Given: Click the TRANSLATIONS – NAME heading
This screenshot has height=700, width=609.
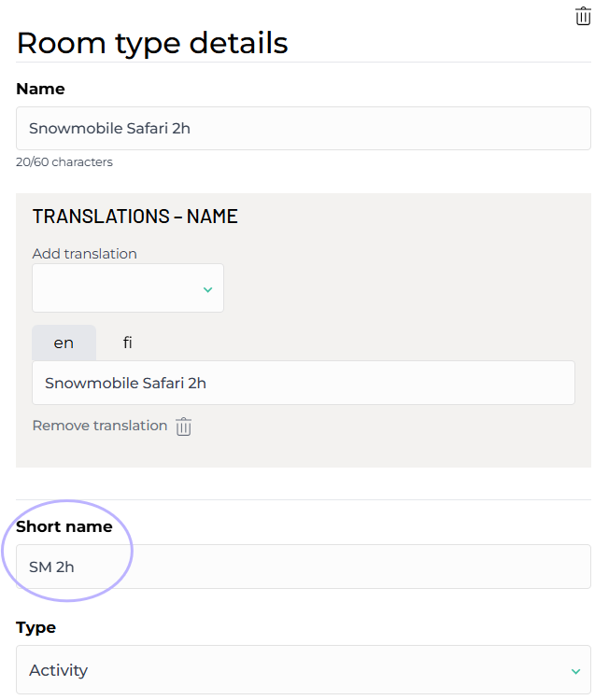Looking at the screenshot, I should pyautogui.click(x=135, y=217).
